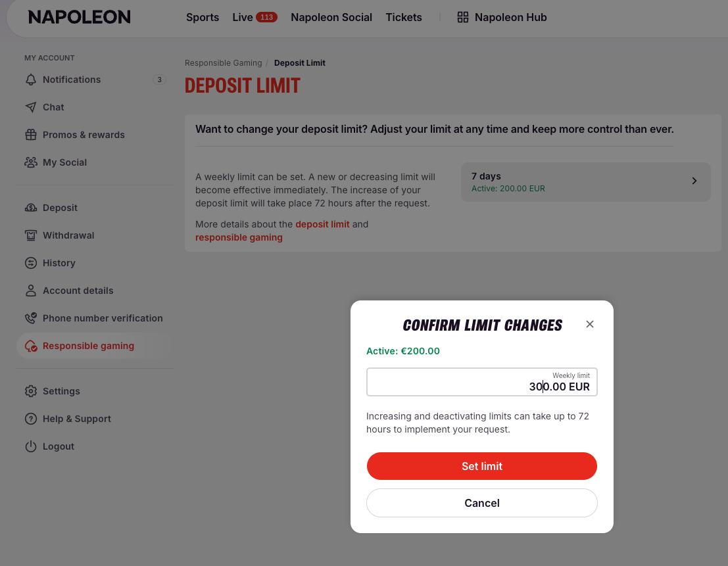Click the Promos & rewards gift icon
The image size is (728, 566).
31,135
